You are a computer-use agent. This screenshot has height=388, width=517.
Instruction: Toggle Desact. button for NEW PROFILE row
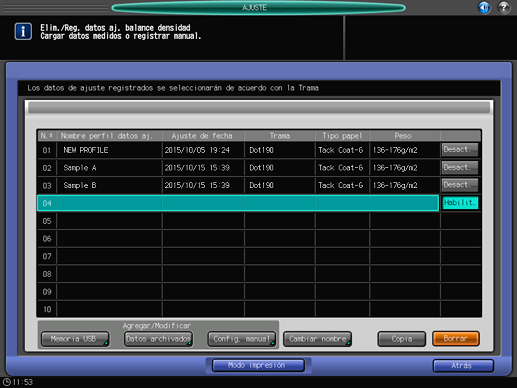pos(460,150)
